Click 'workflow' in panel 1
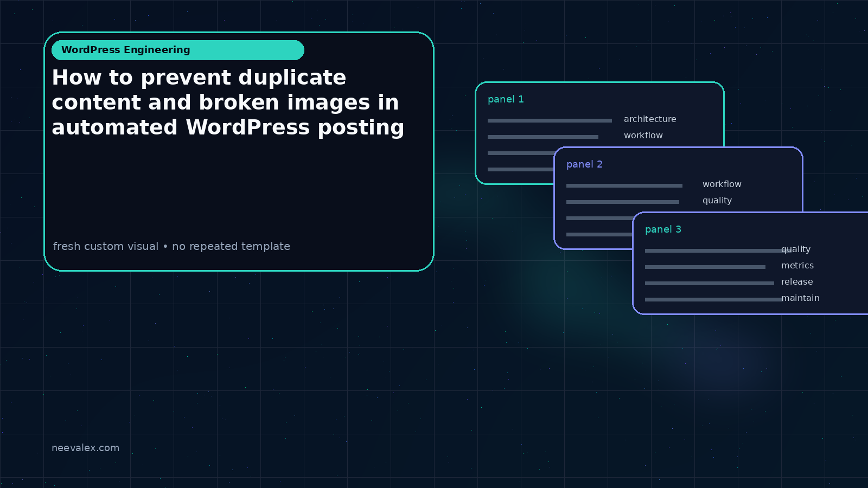 643,135
